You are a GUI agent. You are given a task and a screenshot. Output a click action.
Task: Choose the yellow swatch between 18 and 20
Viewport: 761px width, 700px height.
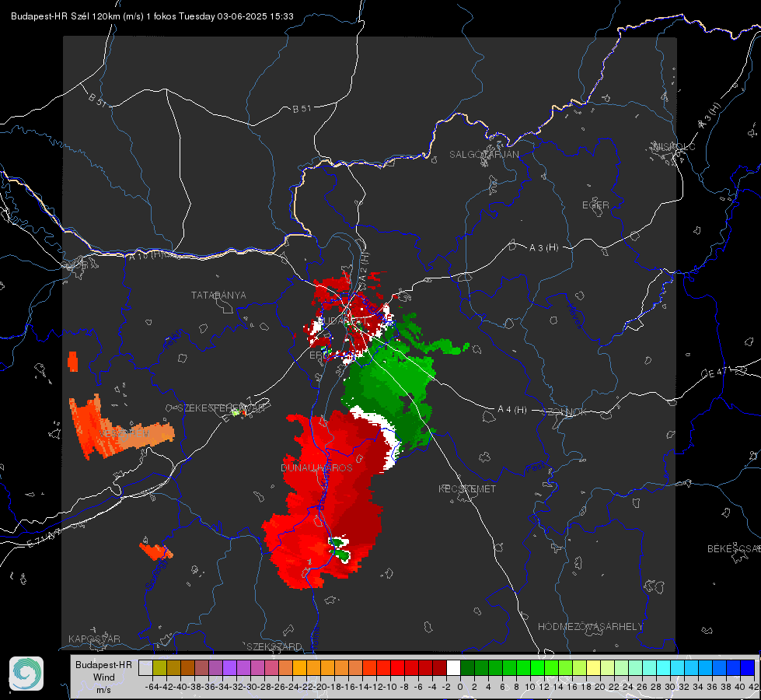[x=594, y=667]
